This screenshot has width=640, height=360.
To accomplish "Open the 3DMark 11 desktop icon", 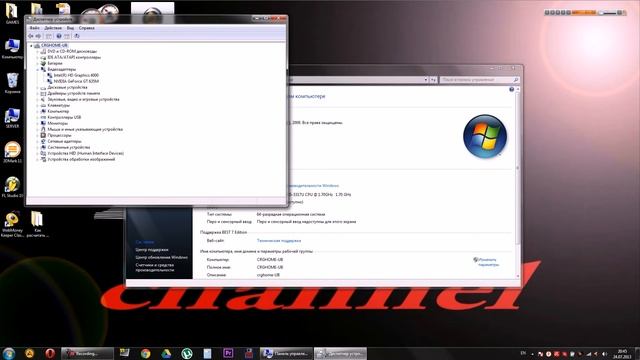I will tap(12, 152).
